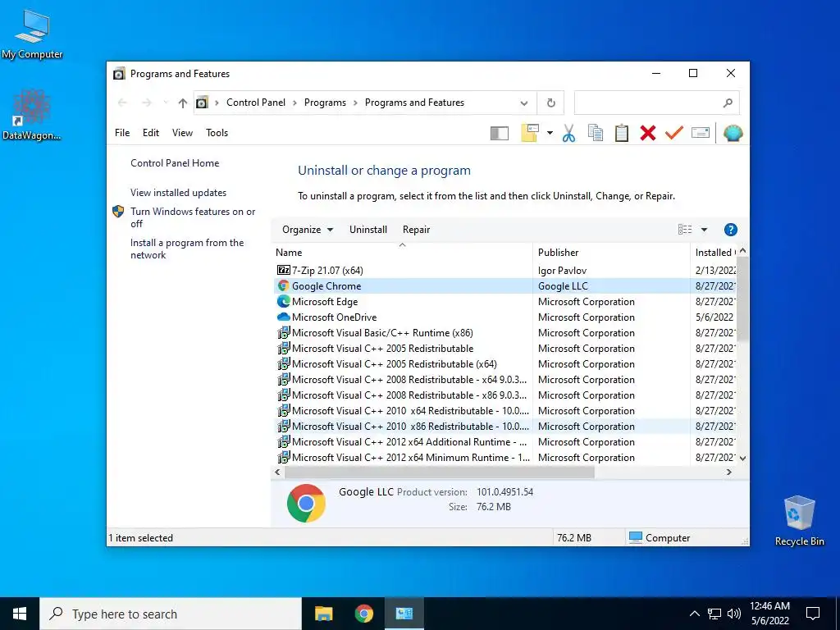
Task: Click the volume speaker tray icon
Action: pos(734,614)
